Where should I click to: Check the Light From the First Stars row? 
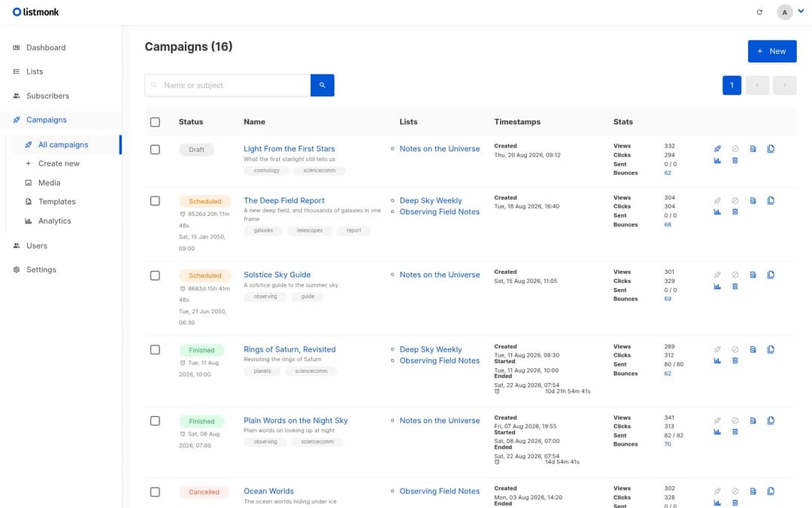tap(155, 149)
